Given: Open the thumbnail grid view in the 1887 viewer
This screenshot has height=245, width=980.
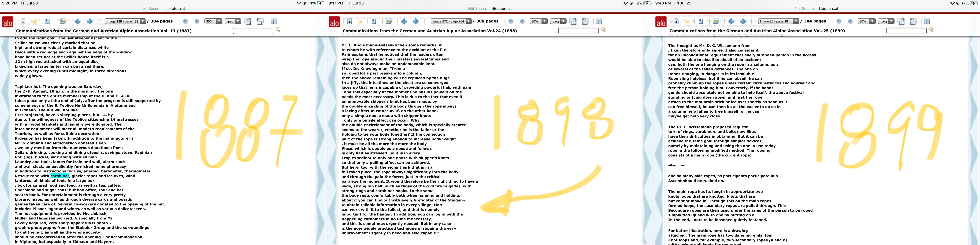Looking at the screenshot, I should (x=274, y=21).
